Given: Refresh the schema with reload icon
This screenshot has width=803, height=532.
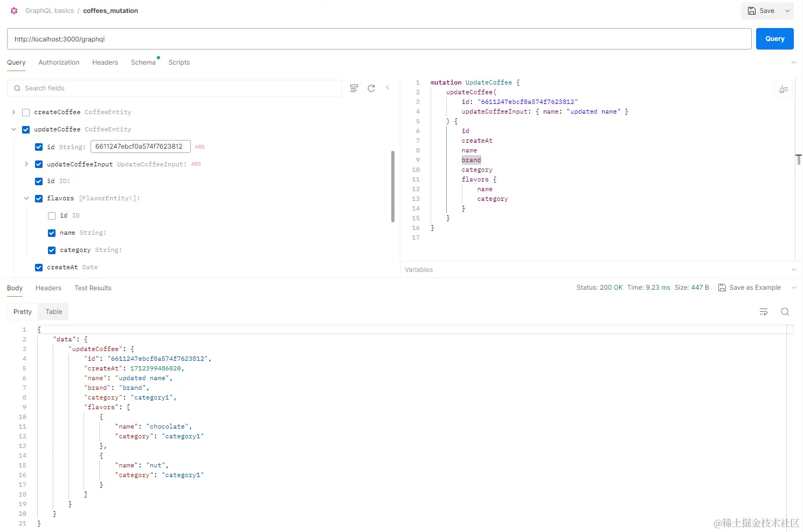Looking at the screenshot, I should pos(371,88).
